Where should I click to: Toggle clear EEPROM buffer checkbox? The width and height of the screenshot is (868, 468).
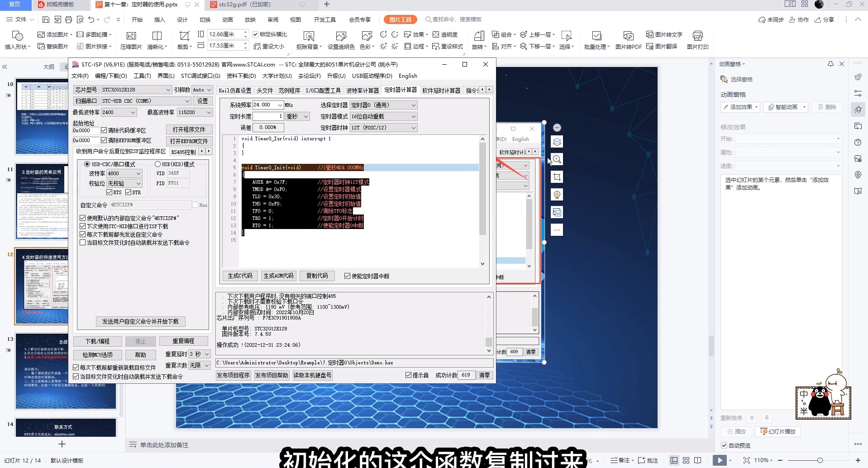pos(104,140)
